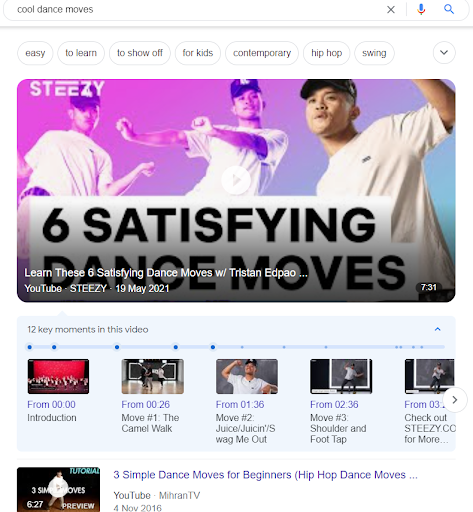Open the Shoulder and Foot Tap thumbnail
The width and height of the screenshot is (473, 512).
(341, 376)
